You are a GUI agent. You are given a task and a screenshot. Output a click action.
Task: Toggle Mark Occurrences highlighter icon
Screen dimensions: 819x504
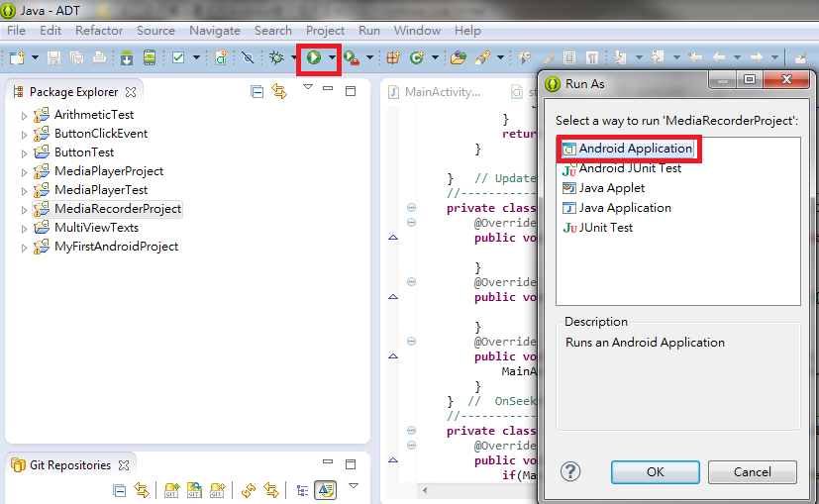[x=548, y=57]
